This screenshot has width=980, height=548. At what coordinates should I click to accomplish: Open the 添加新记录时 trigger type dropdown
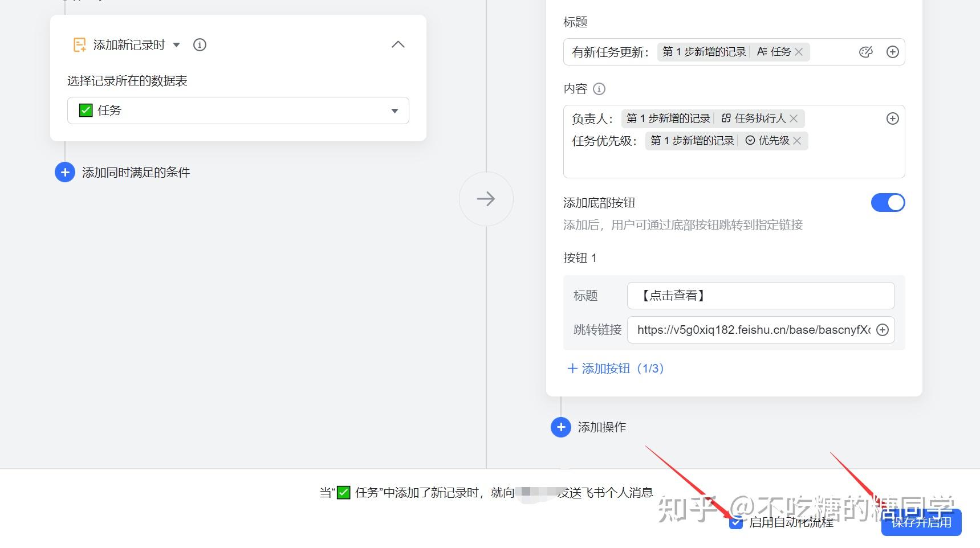coord(177,45)
